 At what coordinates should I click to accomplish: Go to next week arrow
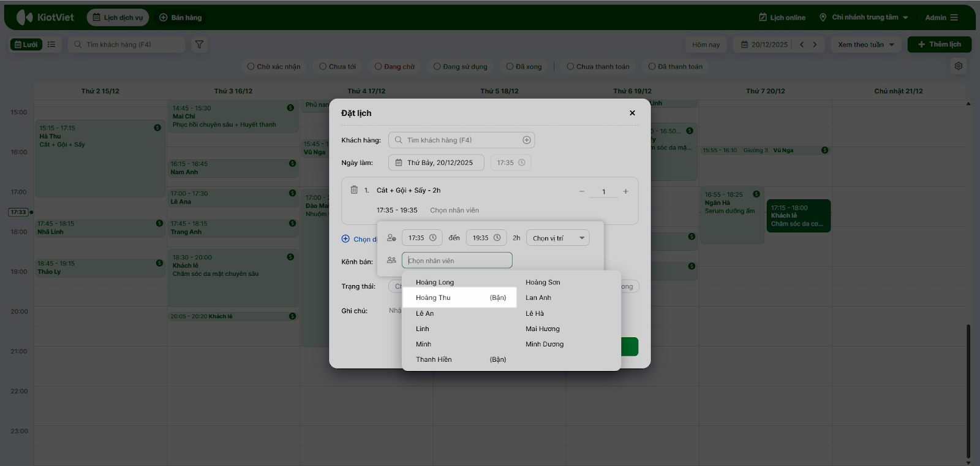[x=815, y=44]
